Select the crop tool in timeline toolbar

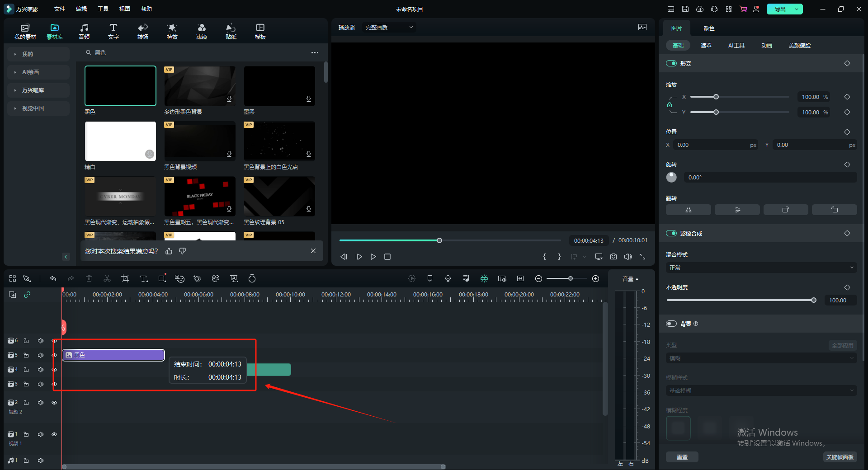tap(125, 279)
